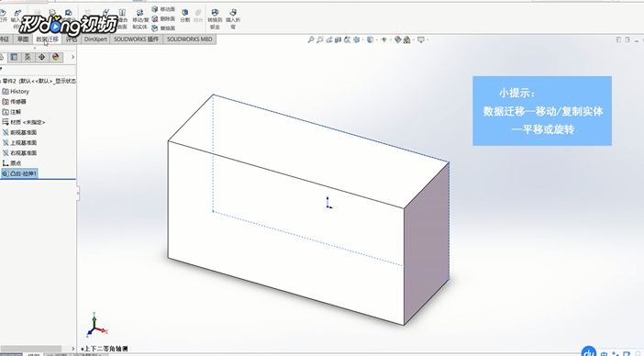Open the 数据迁移 (Data Migration) ribbon tab
This screenshot has width=644, height=356.
coord(47,39)
